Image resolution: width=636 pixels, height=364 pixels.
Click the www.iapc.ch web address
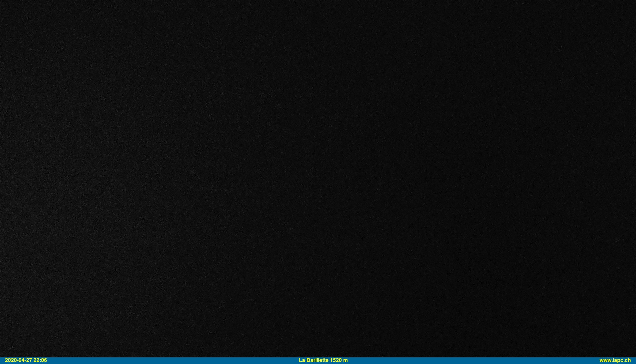click(x=615, y=360)
